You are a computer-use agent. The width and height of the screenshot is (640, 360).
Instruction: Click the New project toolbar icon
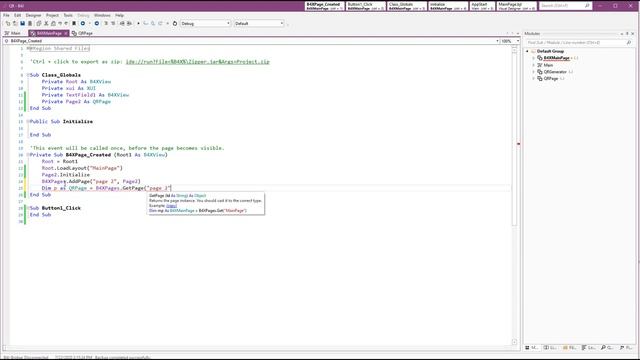tap(8, 24)
